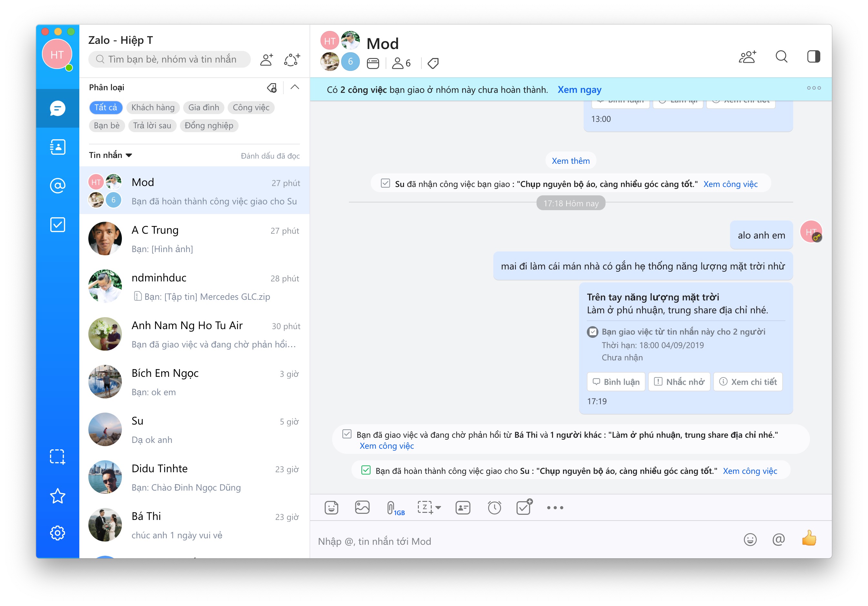Open tag management icon beside Phân loại
868x606 pixels.
click(272, 88)
